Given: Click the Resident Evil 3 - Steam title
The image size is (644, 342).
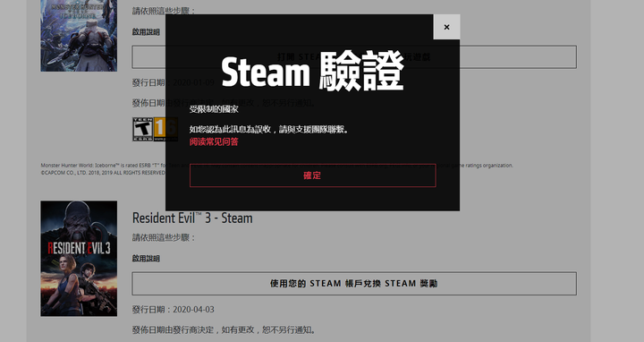Looking at the screenshot, I should (192, 218).
